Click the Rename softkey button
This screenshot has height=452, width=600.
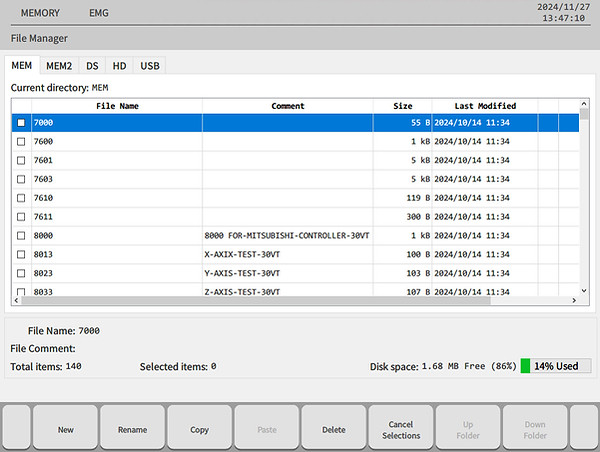tap(132, 429)
